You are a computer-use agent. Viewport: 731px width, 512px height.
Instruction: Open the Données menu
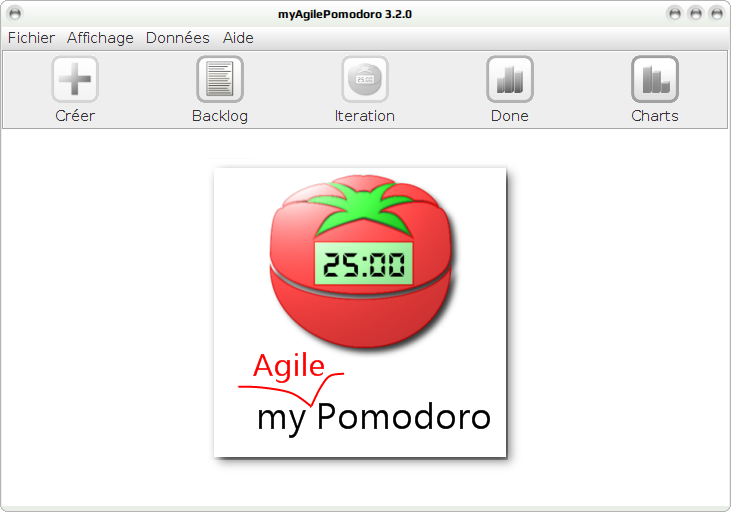tap(178, 38)
